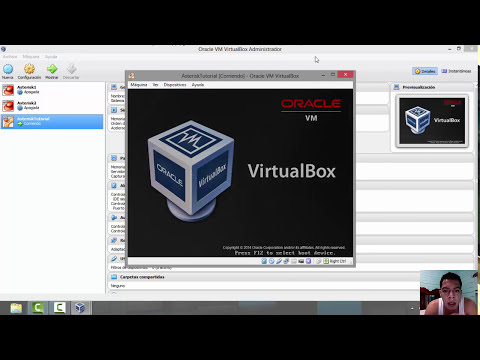The height and width of the screenshot is (360, 480).
Task: Click the USB section icon
Action: [114, 258]
